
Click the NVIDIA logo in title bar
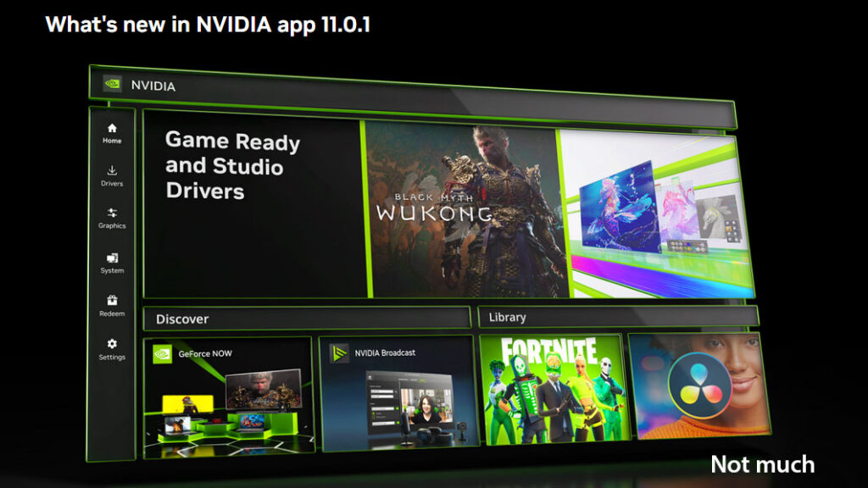(113, 84)
